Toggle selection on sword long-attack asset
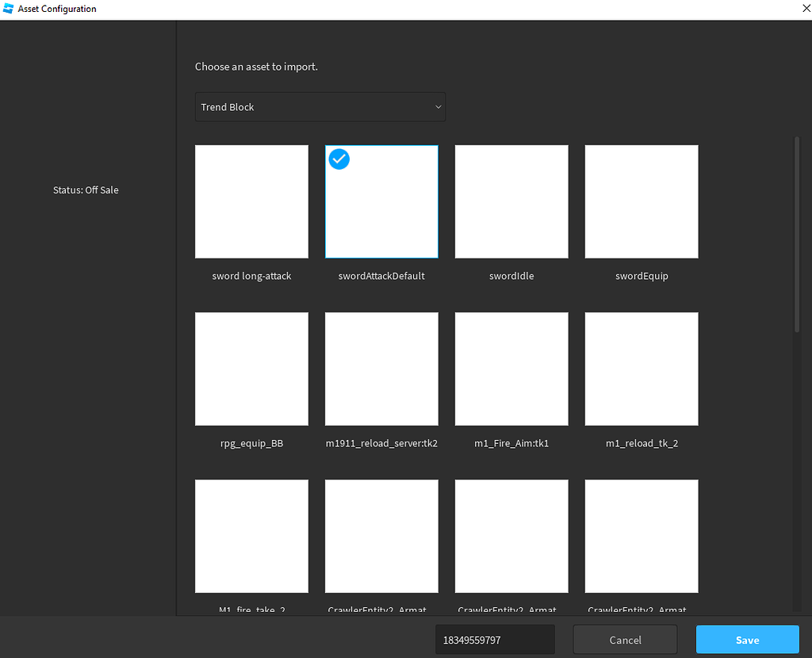Viewport: 812px width, 658px height. point(251,201)
